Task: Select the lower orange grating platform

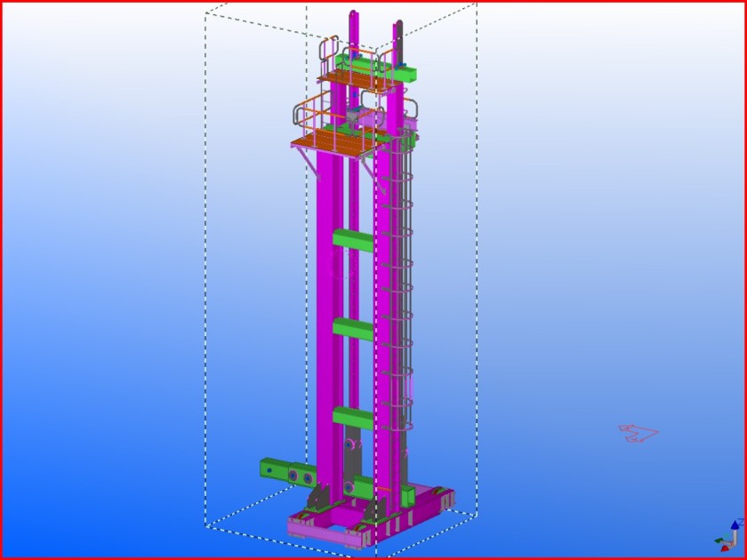Action: pyautogui.click(x=331, y=142)
